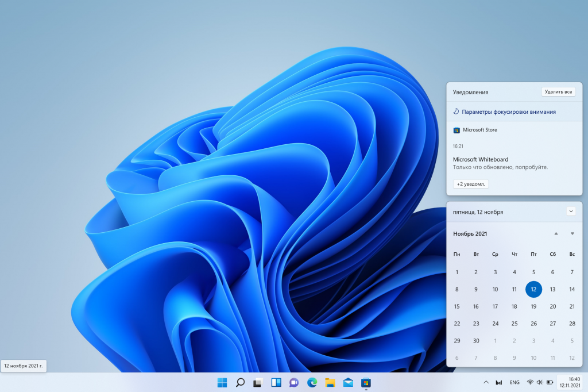The image size is (588, 392).
Task: Go to previous month in calendar
Action: point(556,233)
